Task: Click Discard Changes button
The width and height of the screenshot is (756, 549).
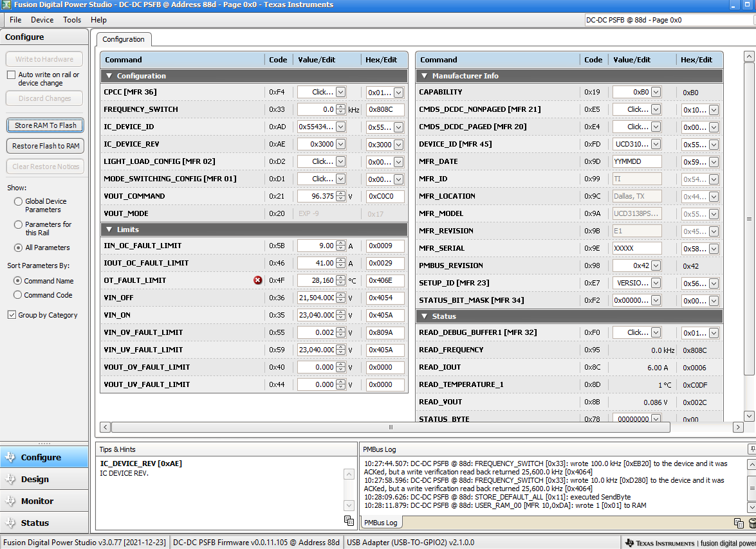Action: pyautogui.click(x=44, y=98)
